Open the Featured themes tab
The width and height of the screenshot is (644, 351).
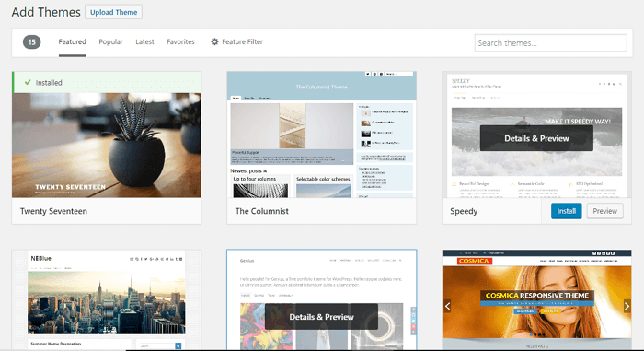72,41
